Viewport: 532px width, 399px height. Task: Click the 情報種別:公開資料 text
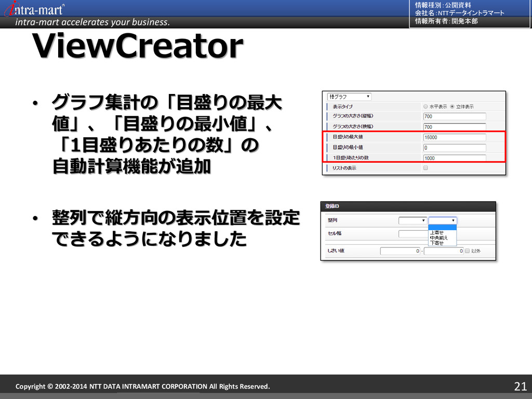[x=443, y=5]
